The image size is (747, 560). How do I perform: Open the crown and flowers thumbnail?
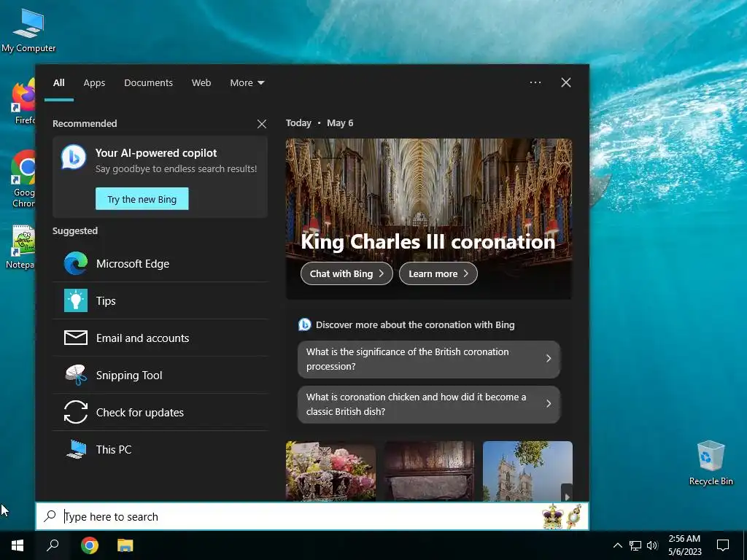tap(330, 471)
